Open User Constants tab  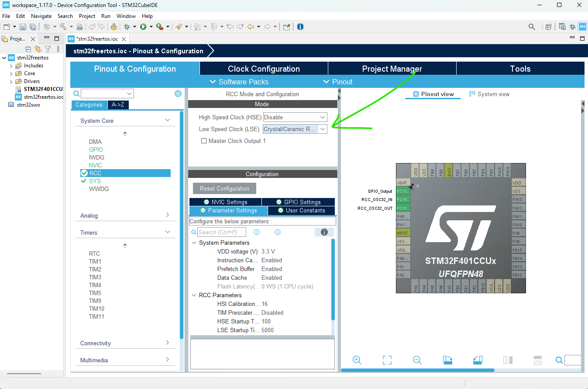pyautogui.click(x=301, y=210)
